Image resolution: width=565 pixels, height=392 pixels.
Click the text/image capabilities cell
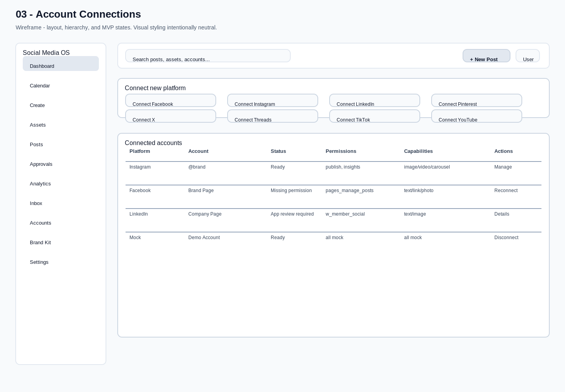coord(415,214)
